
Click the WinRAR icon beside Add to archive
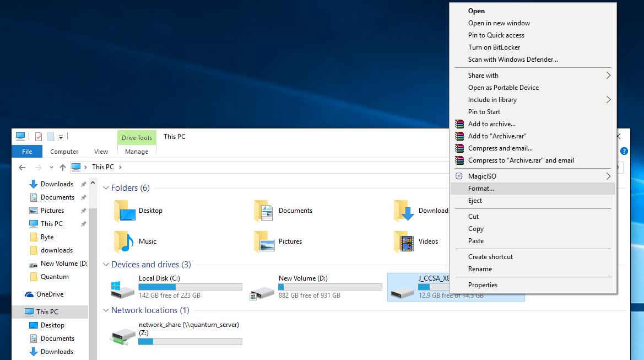[x=459, y=124]
